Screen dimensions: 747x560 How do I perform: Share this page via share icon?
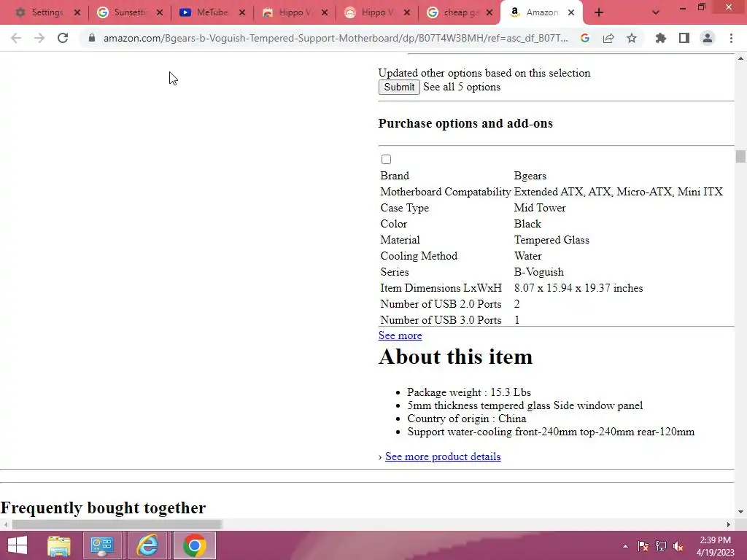[x=608, y=38]
